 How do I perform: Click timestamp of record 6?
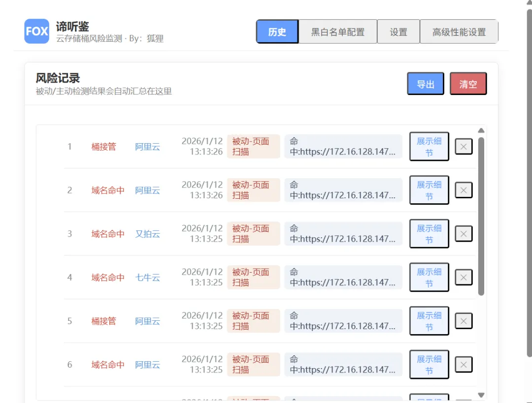click(x=202, y=365)
